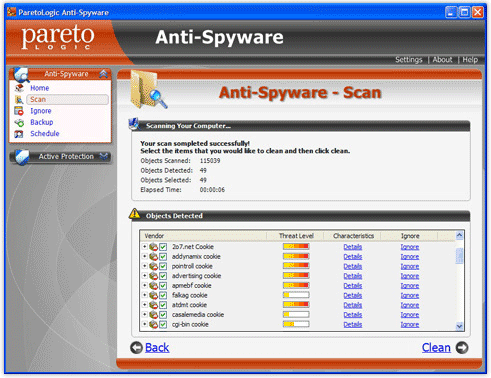Click the folder magnifier scan icon
491x378 pixels.
(148, 89)
